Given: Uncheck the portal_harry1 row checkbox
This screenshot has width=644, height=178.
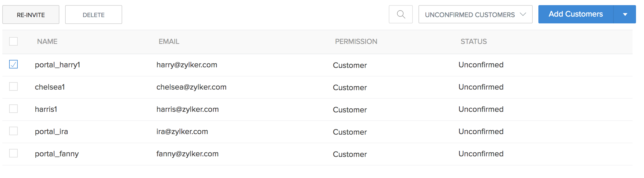Looking at the screenshot, I should (13, 64).
